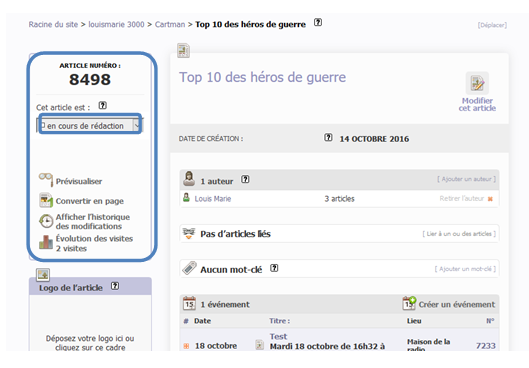Click the small document icon in event row
This screenshot has height=368, width=529.
pyautogui.click(x=259, y=345)
